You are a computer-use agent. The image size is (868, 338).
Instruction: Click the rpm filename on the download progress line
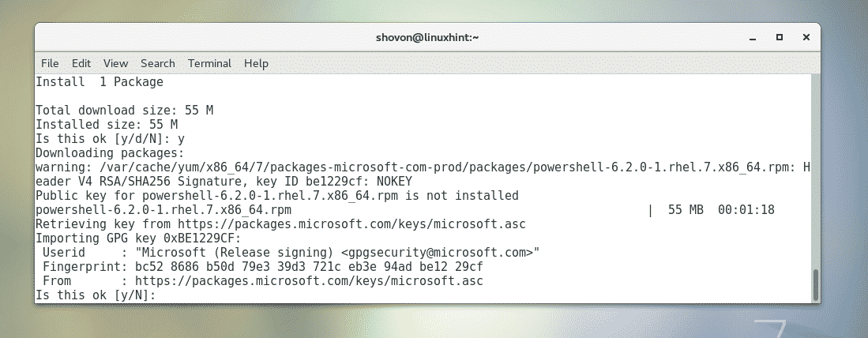[163, 209]
